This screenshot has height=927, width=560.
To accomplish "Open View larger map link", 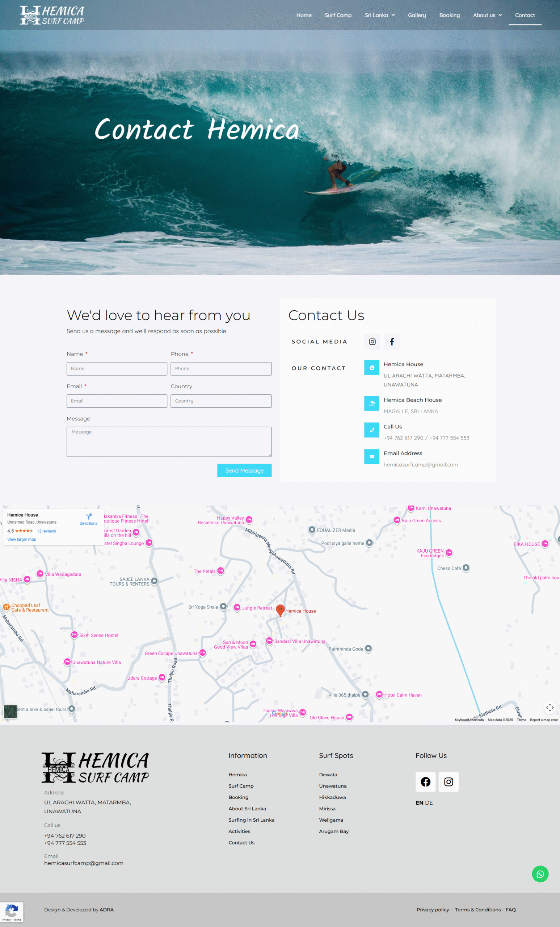I will pos(22,540).
